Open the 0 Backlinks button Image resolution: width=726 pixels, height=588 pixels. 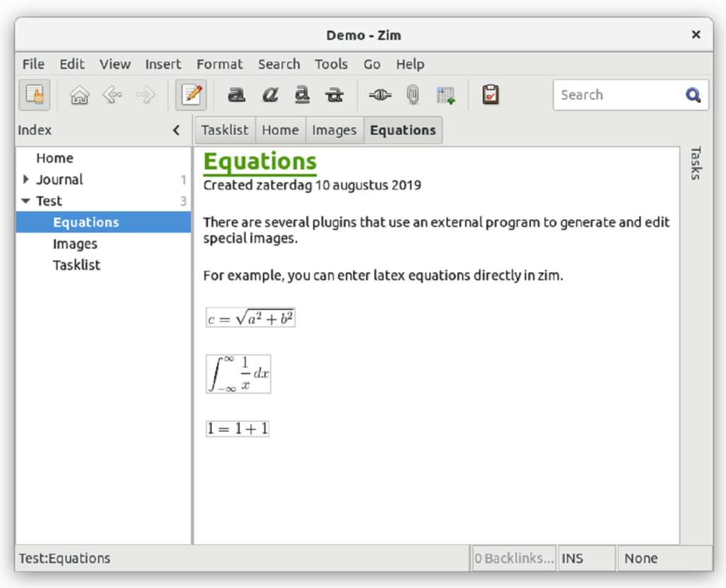point(513,558)
